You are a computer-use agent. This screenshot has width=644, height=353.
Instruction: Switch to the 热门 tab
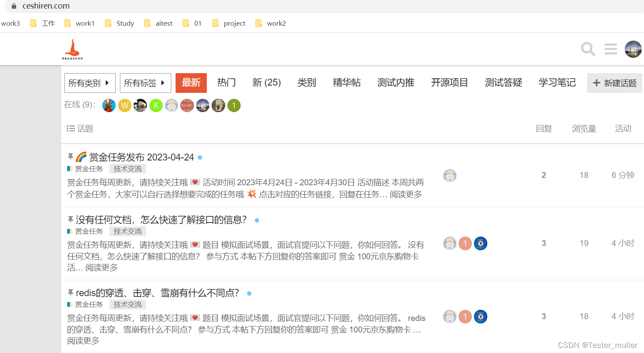(226, 83)
